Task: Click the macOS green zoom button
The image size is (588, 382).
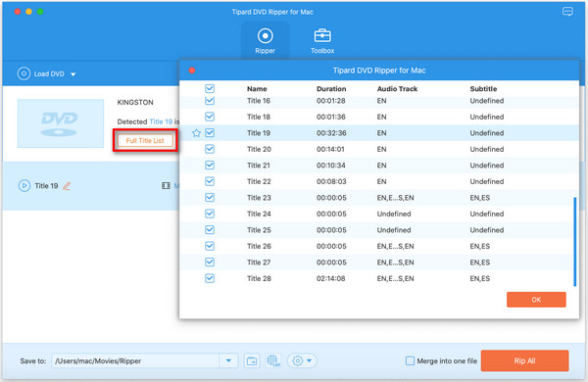Action: click(x=40, y=12)
